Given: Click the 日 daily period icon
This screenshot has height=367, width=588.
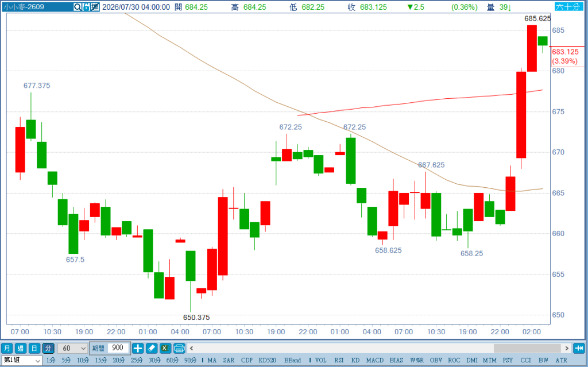Looking at the screenshot, I should pyautogui.click(x=34, y=348).
